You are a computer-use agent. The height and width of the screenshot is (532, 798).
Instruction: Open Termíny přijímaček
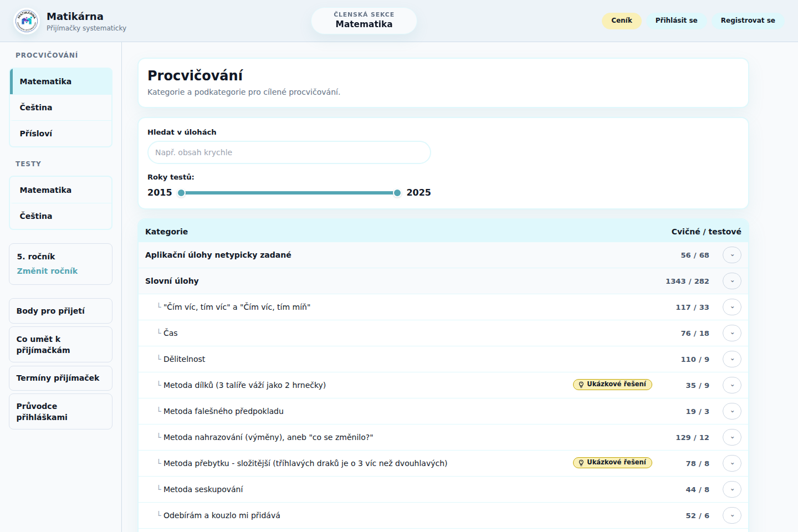[61, 378]
